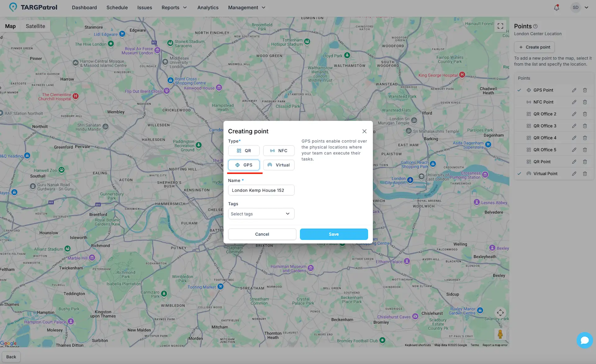Select the Virtual point type
The height and width of the screenshot is (364, 596).
click(278, 165)
